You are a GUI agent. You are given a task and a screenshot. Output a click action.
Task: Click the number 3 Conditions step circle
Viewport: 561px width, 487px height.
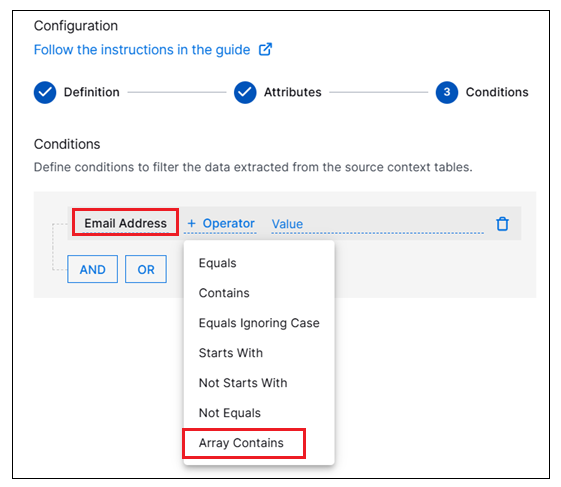(x=447, y=92)
